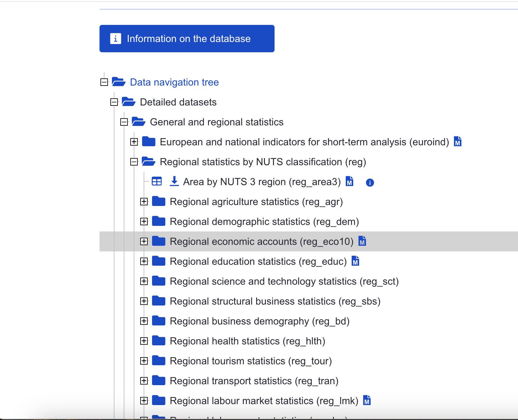Viewport: 518px width, 420px height.
Task: Open metadata icon for euroind folder
Action: point(457,142)
